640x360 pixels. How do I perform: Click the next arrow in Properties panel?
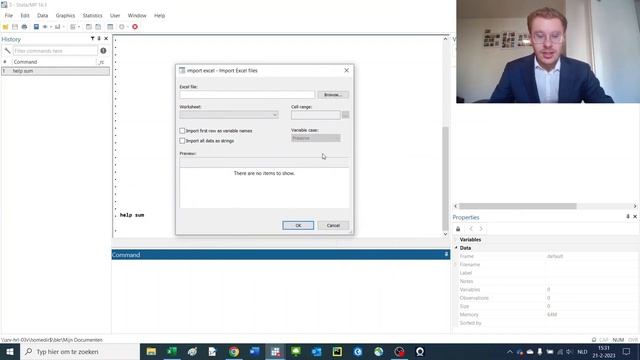click(x=481, y=229)
